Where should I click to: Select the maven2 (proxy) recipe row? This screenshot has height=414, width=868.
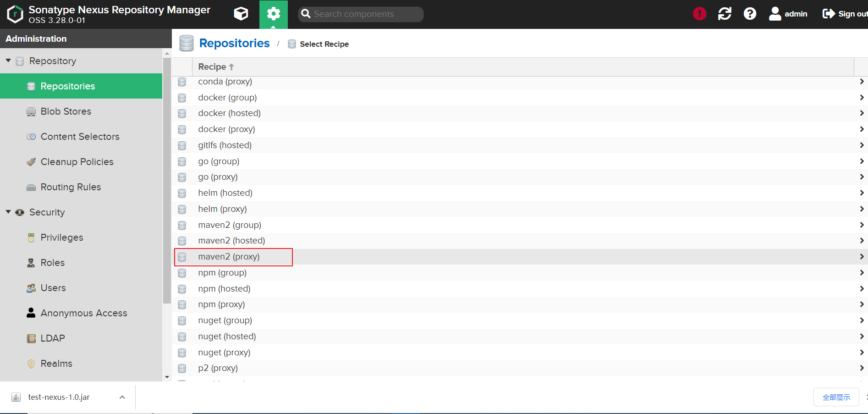point(229,257)
